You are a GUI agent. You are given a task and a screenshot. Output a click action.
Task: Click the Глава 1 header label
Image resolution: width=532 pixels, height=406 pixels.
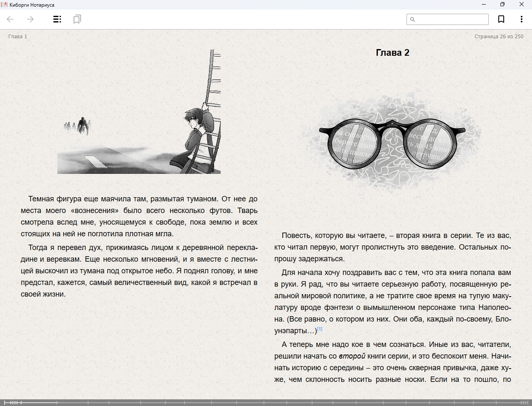pyautogui.click(x=17, y=37)
